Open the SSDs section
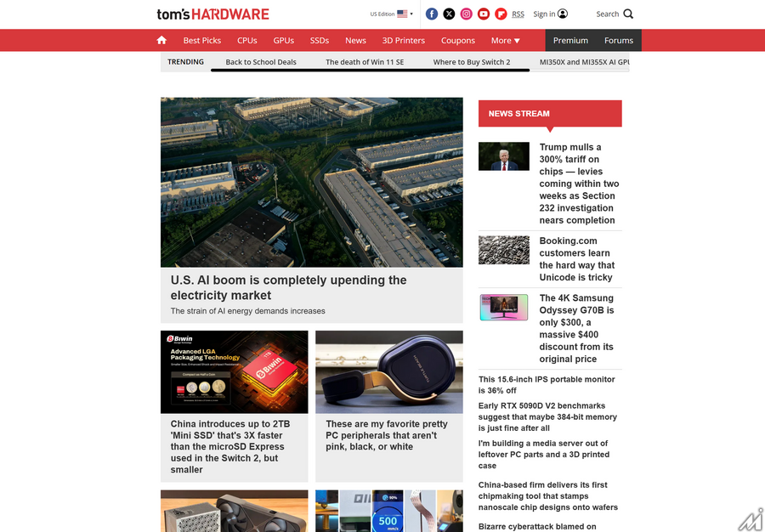The width and height of the screenshot is (765, 532). point(320,41)
